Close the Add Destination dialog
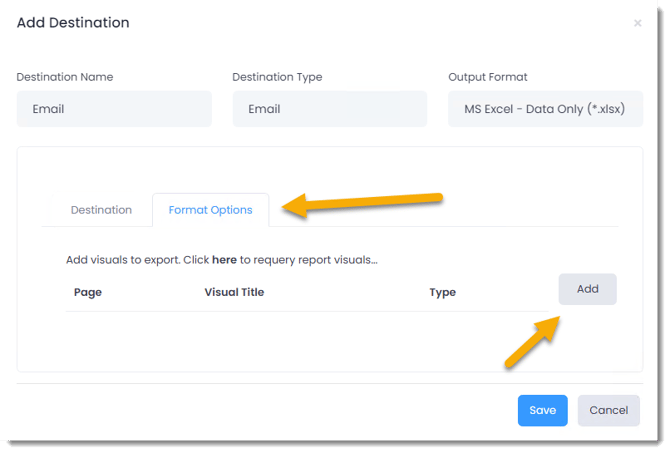The height and width of the screenshot is (453, 670). [638, 23]
